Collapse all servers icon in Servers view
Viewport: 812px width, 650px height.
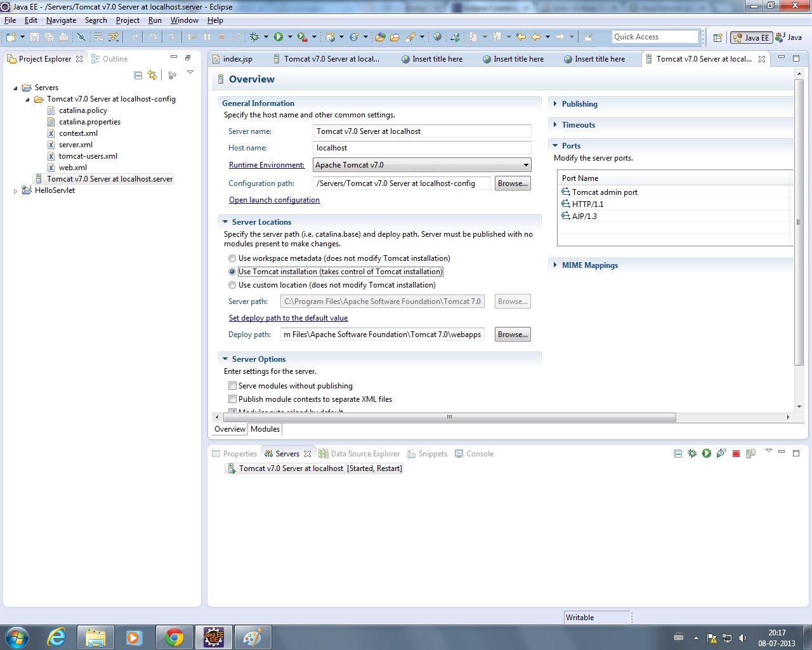(678, 453)
